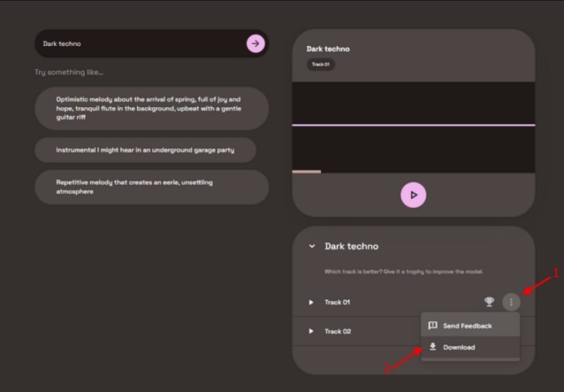Select Download from the menu

pyautogui.click(x=470, y=347)
